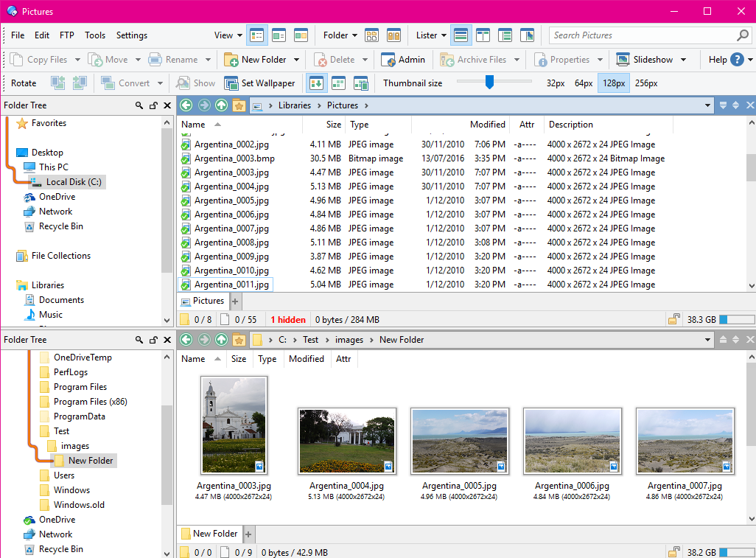Select the Argentina_0005.jpg thumbnail
The width and height of the screenshot is (756, 558).
(459, 440)
